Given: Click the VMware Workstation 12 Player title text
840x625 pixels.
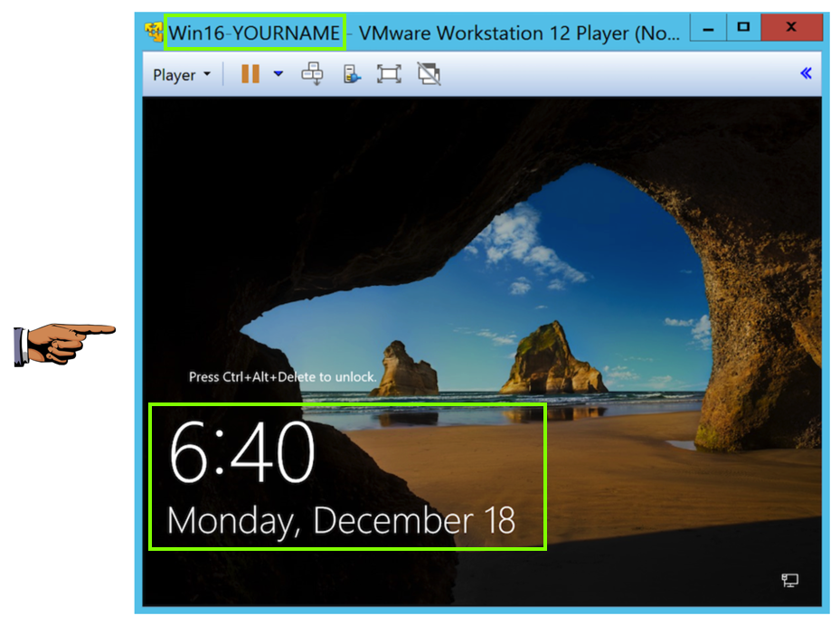Looking at the screenshot, I should point(519,33).
